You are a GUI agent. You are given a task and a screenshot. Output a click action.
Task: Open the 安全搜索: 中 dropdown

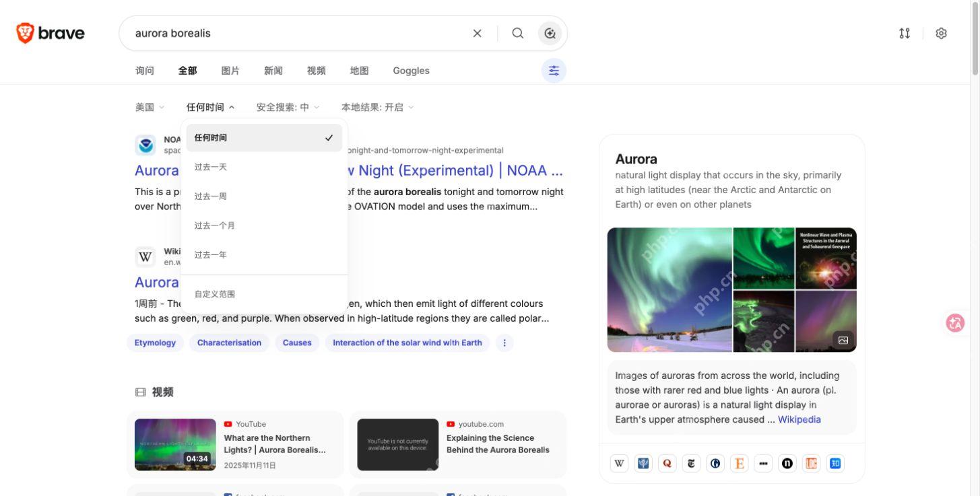(x=288, y=107)
